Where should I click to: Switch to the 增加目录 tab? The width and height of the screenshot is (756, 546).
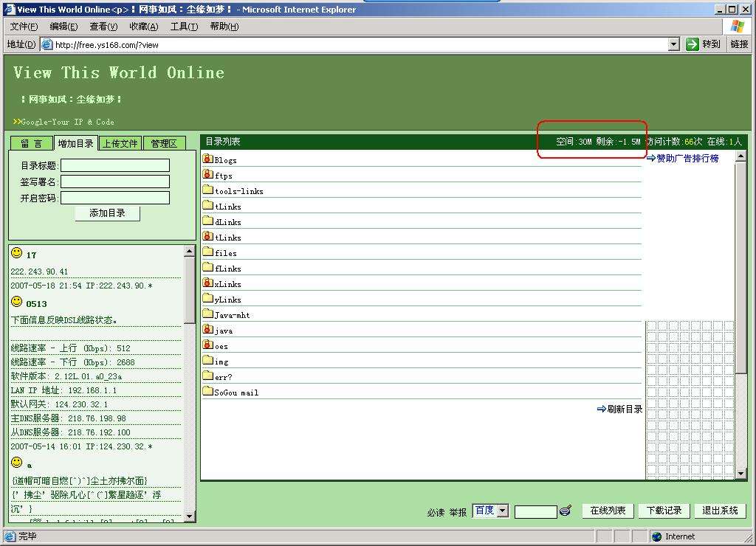[x=76, y=143]
